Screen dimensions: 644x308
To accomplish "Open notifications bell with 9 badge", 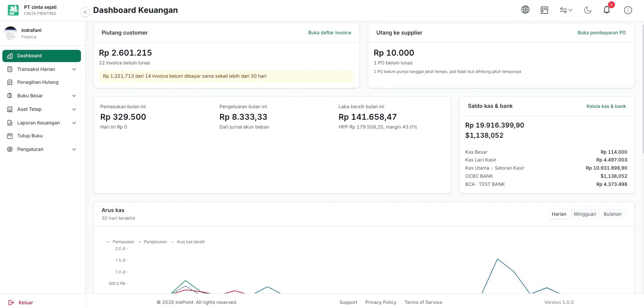I will tap(607, 9).
